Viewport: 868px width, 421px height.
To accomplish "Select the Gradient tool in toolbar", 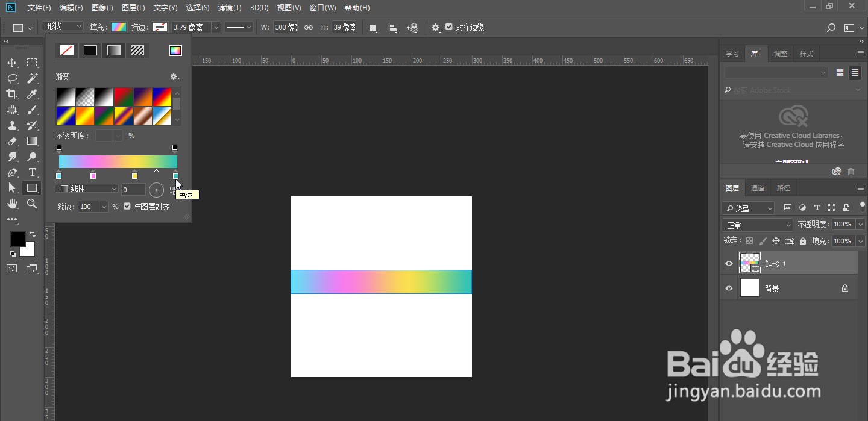I will pyautogui.click(x=32, y=141).
